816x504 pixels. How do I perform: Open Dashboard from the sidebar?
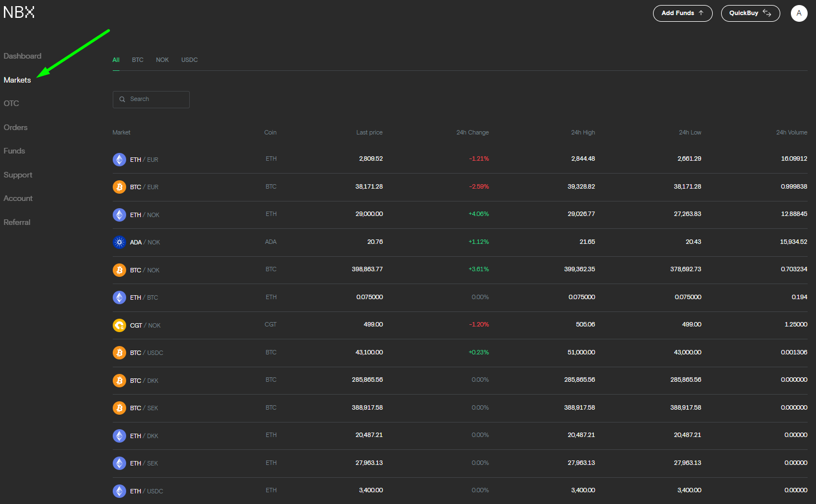click(22, 56)
